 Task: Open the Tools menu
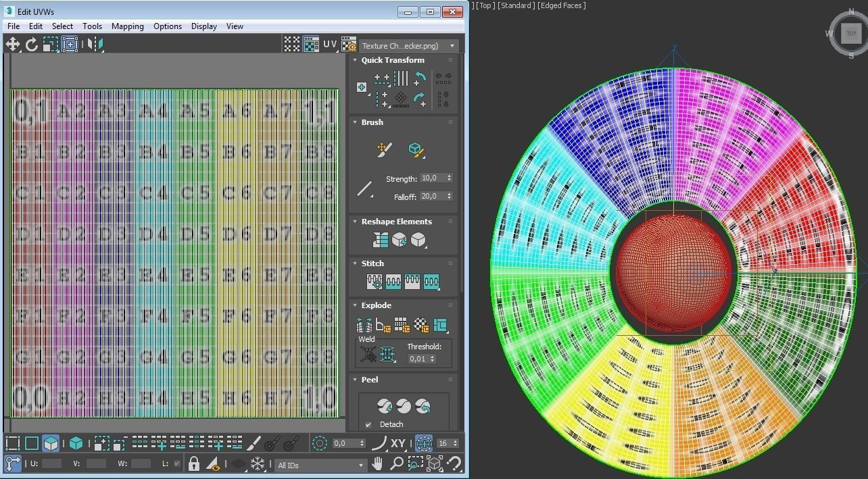(x=92, y=26)
